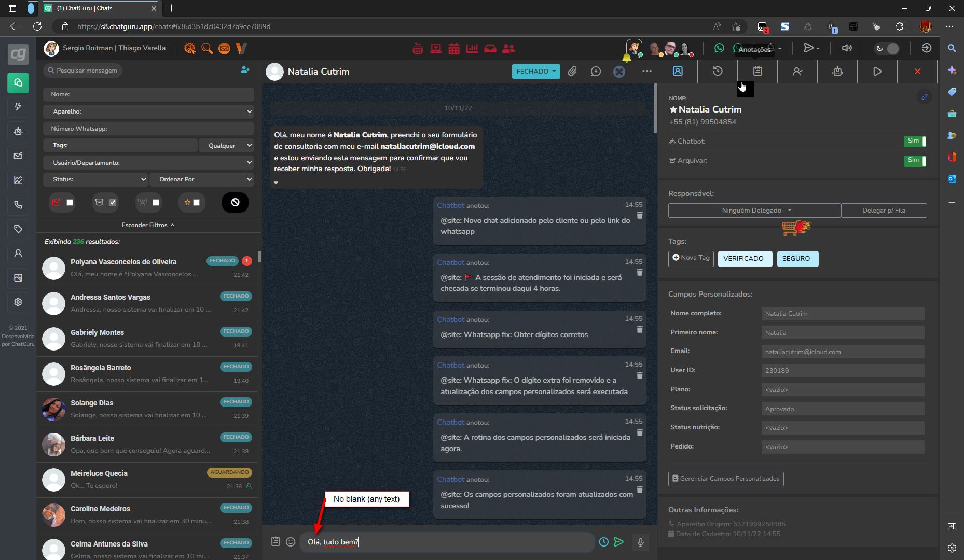Open the chatbot robot sidebar section
The image size is (964, 560).
click(18, 131)
